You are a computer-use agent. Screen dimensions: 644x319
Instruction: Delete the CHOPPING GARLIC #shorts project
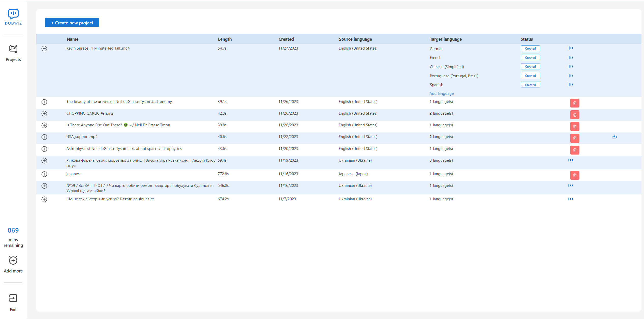(x=575, y=115)
